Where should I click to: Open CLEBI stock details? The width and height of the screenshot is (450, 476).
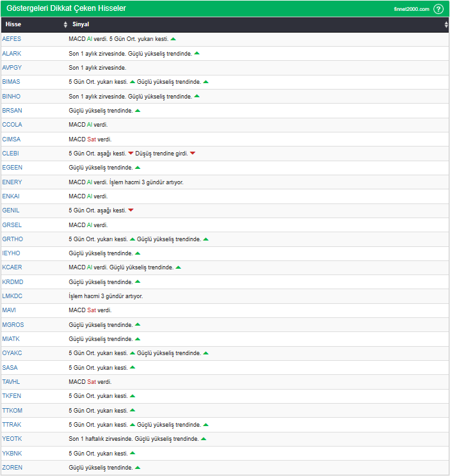coord(10,154)
